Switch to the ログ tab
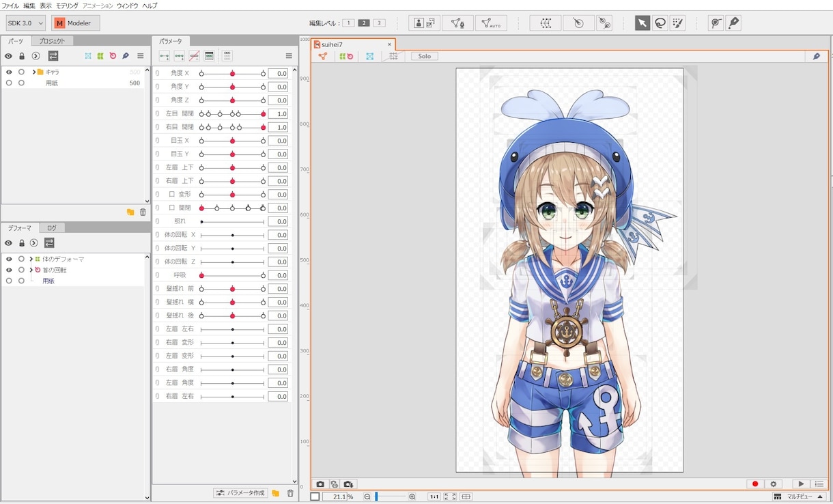The width and height of the screenshot is (833, 504). click(52, 228)
